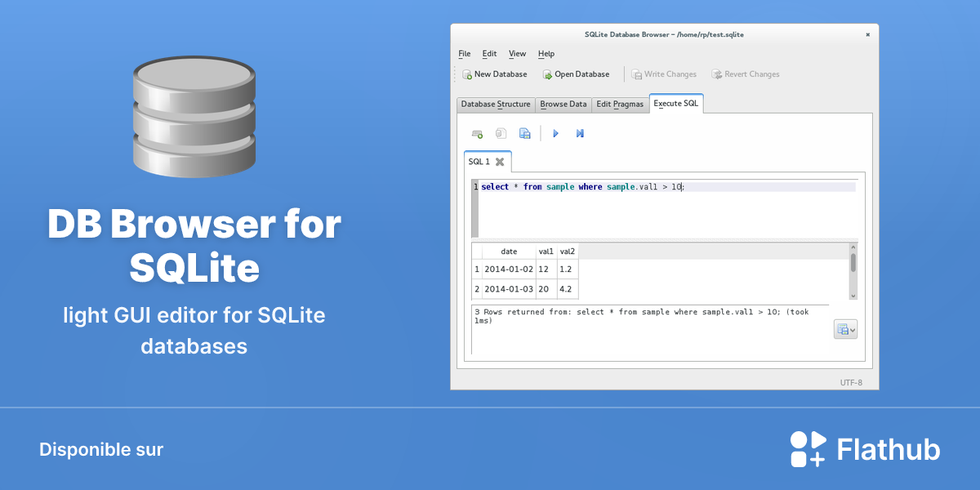The width and height of the screenshot is (980, 490).
Task: Click the date column header
Action: click(509, 252)
